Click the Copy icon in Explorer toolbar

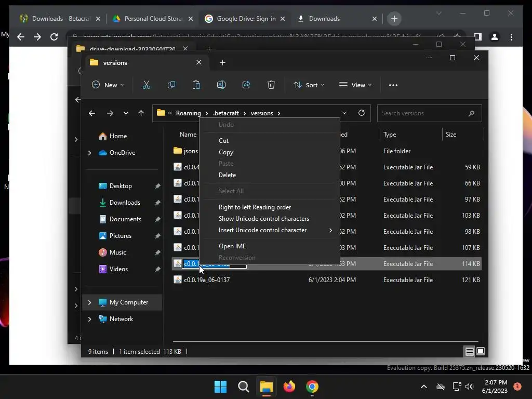(x=171, y=85)
